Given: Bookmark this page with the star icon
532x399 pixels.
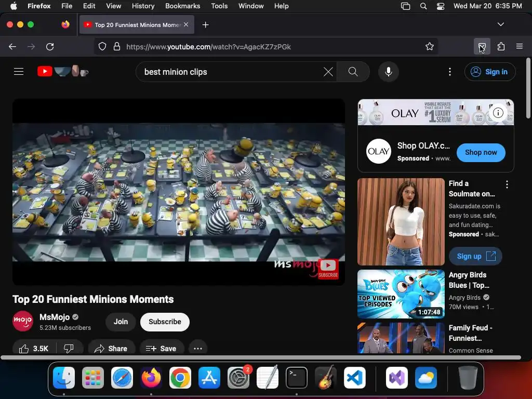Looking at the screenshot, I should (430, 46).
